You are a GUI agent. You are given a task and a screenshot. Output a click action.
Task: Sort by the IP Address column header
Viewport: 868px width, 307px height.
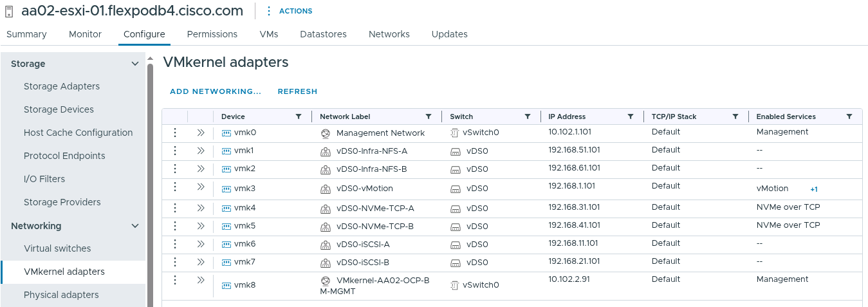tap(567, 116)
